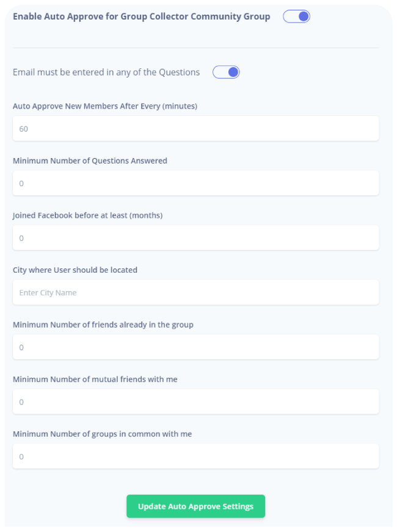
Task: Disable Auto Approve for Group Collector Community Group
Action: [296, 16]
